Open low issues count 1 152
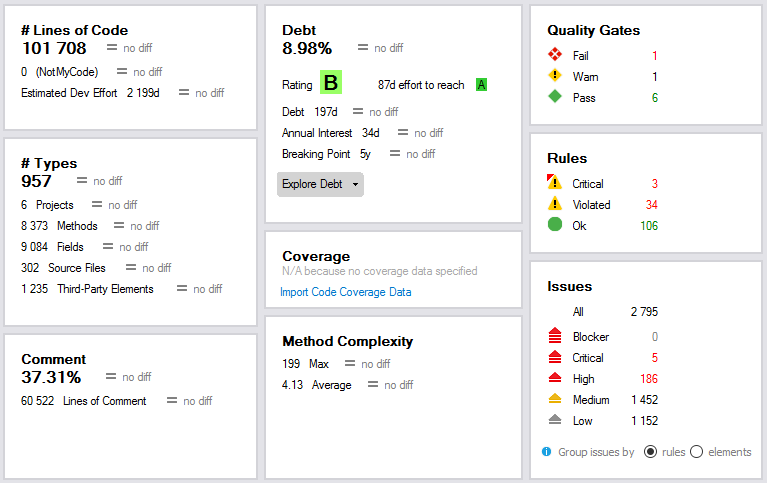The image size is (767, 483). (x=644, y=421)
